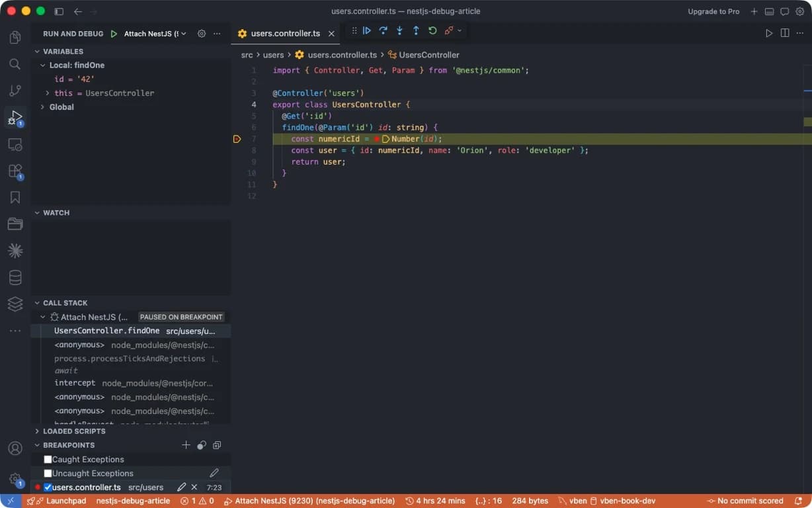This screenshot has width=812, height=508.
Task: Open the database icon in activity bar
Action: (x=15, y=277)
